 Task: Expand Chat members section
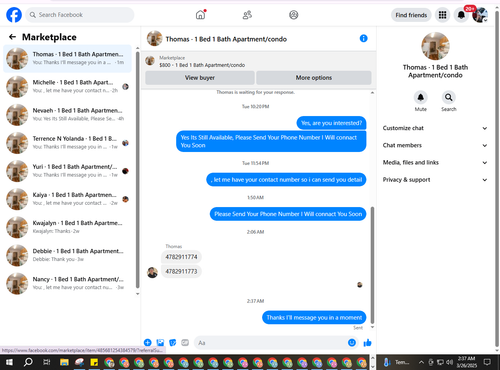click(435, 145)
